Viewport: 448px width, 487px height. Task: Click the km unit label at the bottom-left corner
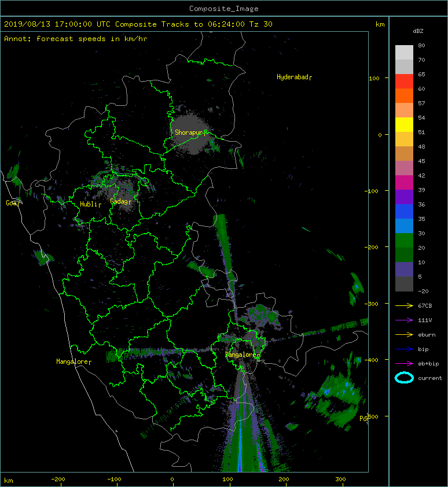click(9, 481)
